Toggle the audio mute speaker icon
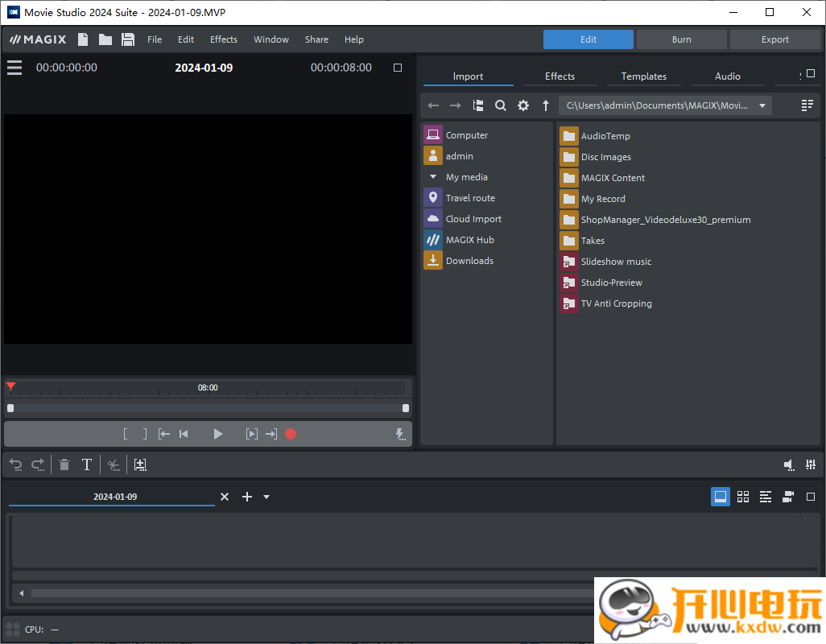Screen dimensions: 826x644 click(789, 464)
